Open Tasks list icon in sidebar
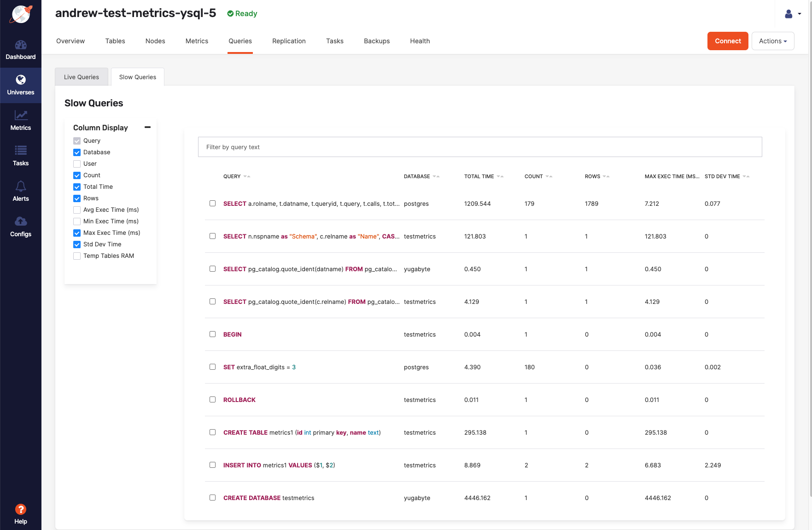Viewport: 812px width, 530px height. tap(21, 151)
